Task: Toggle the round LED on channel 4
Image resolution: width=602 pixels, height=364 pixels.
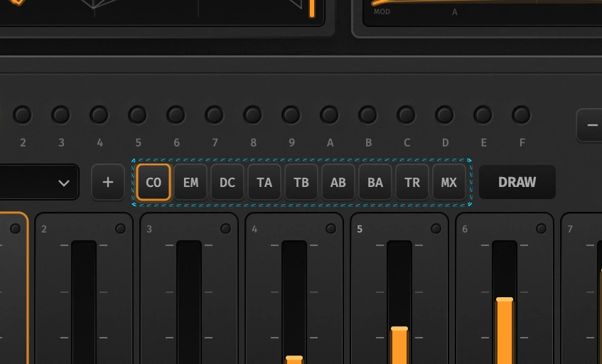Action: [x=331, y=229]
